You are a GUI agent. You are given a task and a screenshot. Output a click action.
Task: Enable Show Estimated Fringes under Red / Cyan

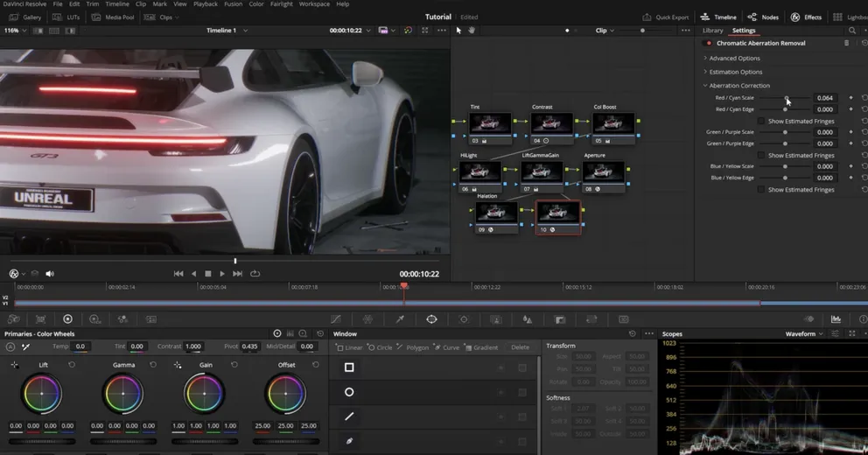tap(761, 122)
